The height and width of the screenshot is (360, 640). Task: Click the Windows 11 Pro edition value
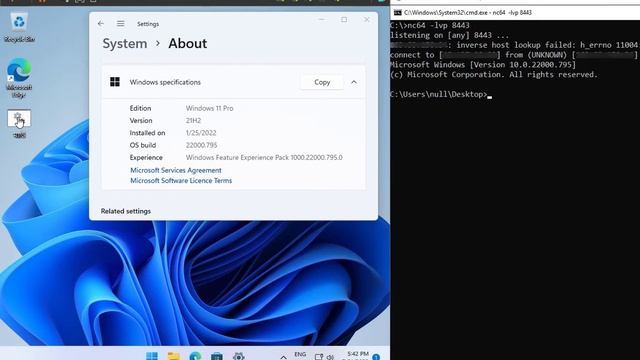pos(209,108)
